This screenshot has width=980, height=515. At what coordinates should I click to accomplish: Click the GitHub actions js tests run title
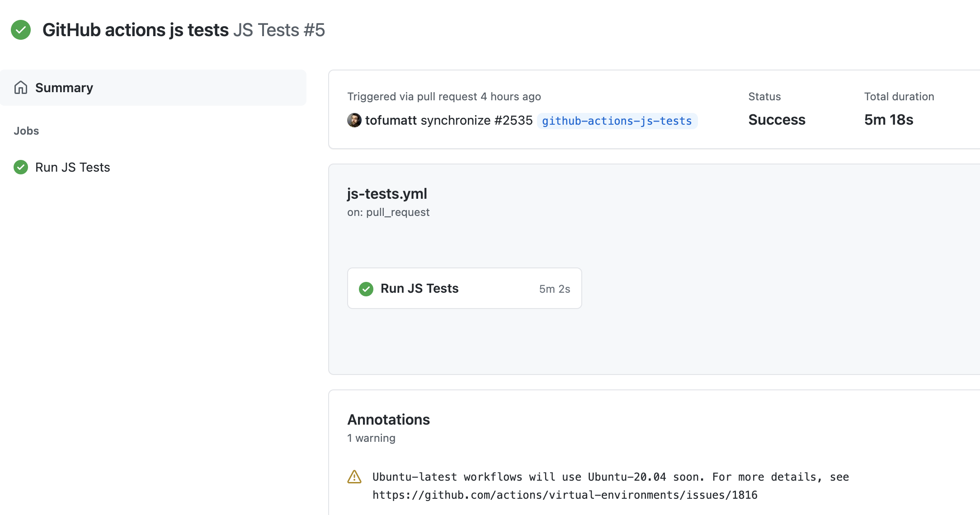click(136, 30)
